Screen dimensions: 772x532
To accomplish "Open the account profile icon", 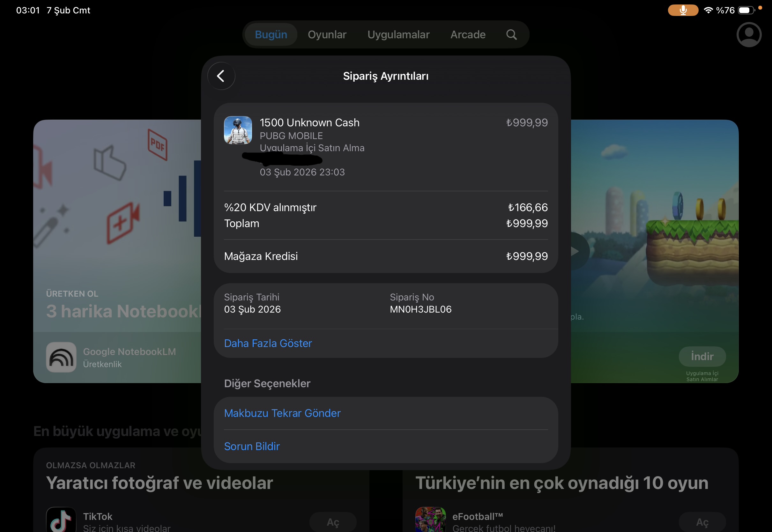I will 749,35.
